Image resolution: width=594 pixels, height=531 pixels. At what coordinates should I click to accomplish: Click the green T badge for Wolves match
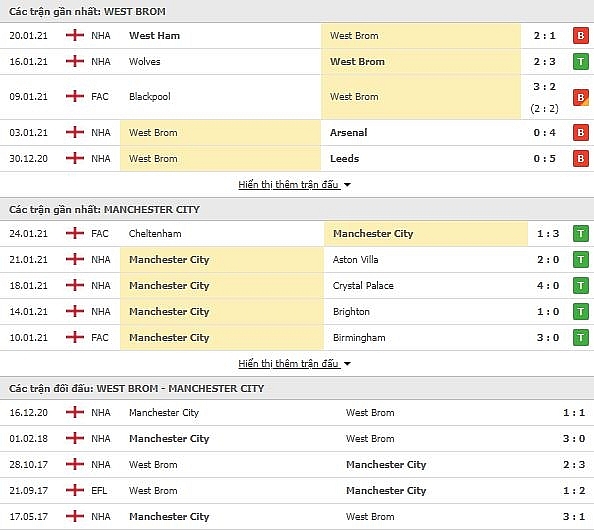(580, 61)
